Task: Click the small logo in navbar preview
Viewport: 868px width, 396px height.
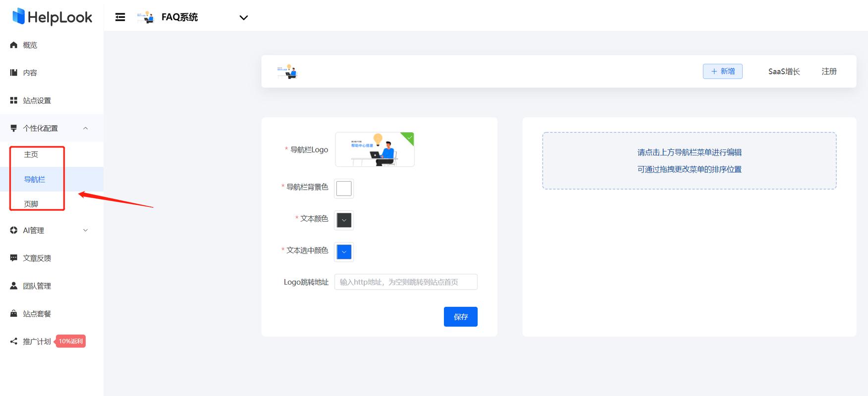Action: tap(287, 72)
